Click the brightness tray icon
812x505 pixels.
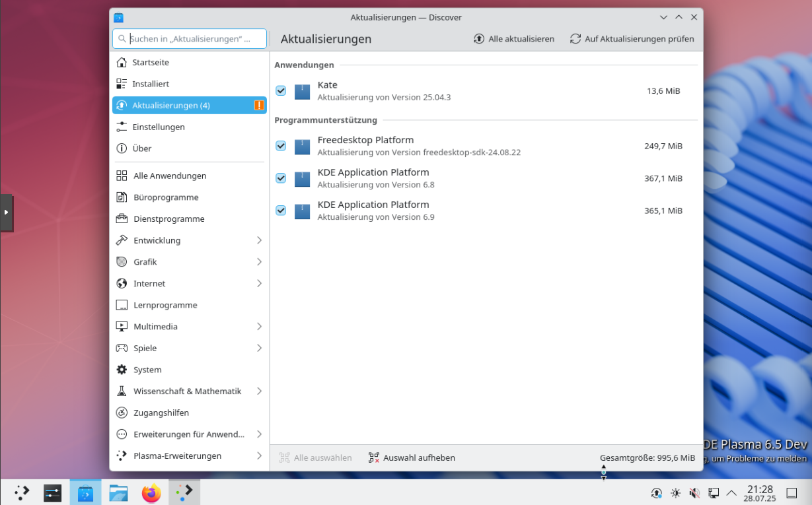675,492
